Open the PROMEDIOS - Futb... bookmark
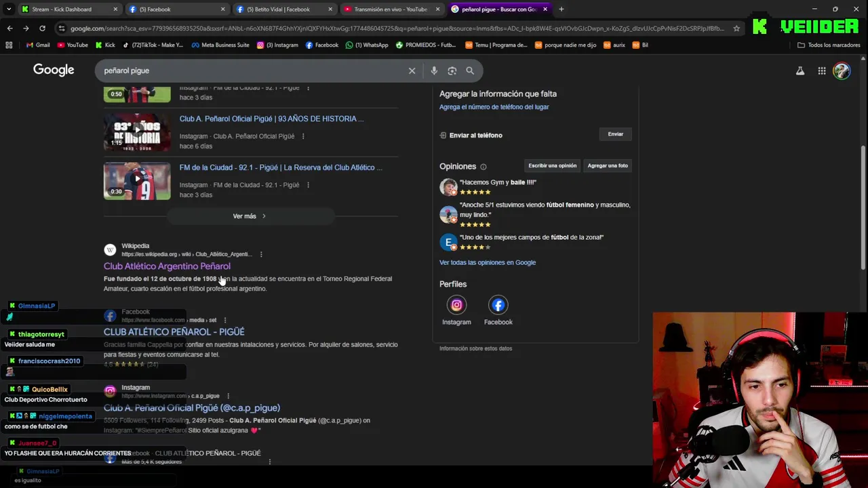Viewport: 868px width, 488px height. tap(425, 45)
